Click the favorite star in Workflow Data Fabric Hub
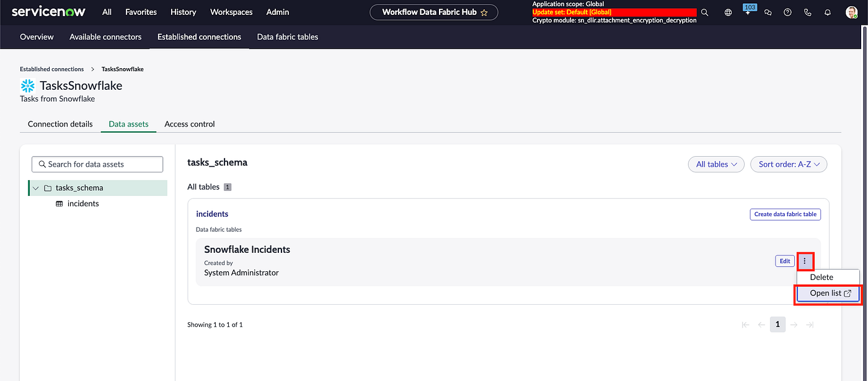Viewport: 868px width, 381px height. point(484,12)
